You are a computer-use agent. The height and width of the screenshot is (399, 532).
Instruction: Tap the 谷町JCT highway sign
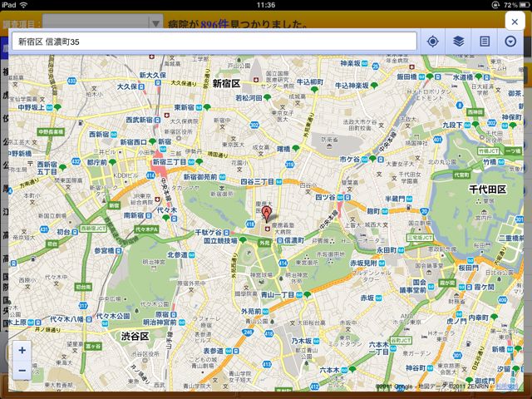click(x=401, y=340)
